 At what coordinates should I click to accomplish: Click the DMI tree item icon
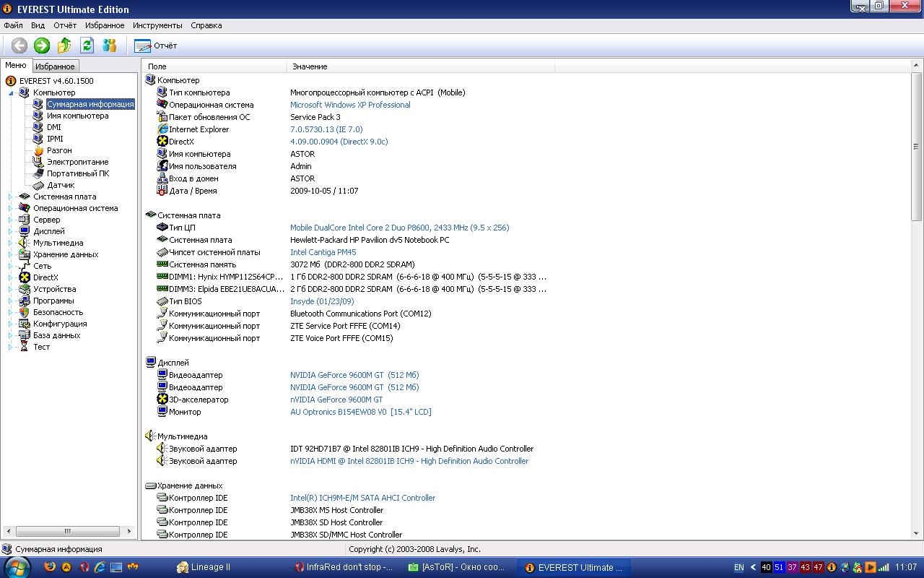[38, 127]
